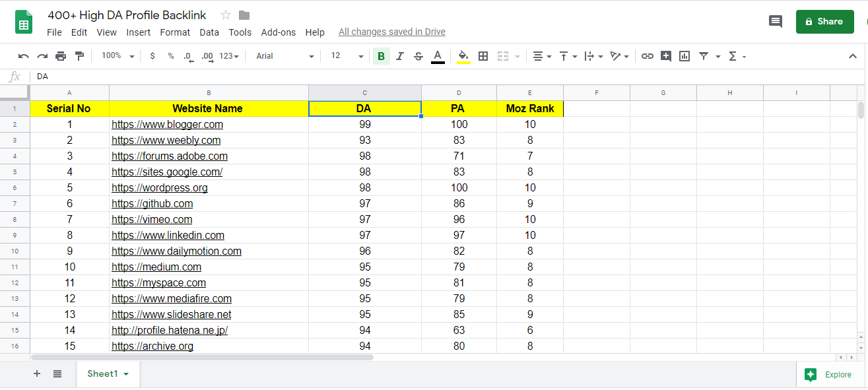This screenshot has height=390, width=868.
Task: Undo the last action
Action: [24, 55]
